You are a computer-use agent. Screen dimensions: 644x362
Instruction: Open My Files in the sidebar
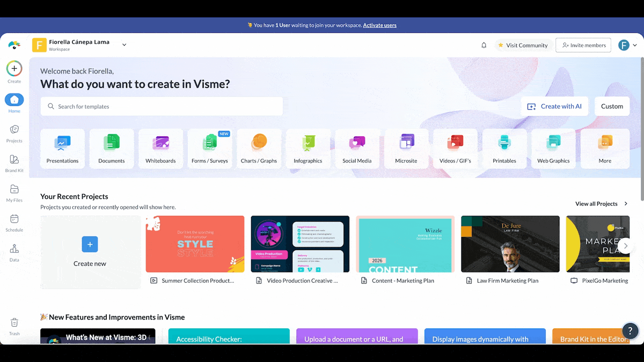(14, 193)
